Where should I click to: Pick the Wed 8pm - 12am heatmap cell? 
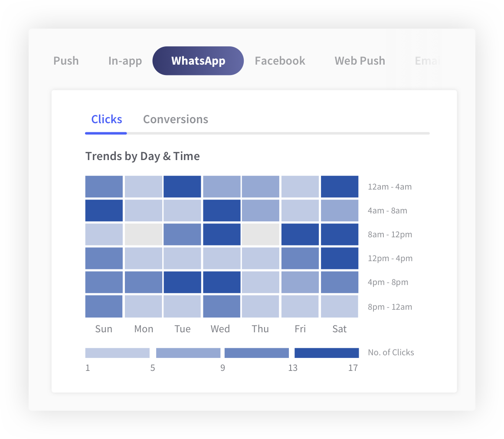[x=222, y=306]
